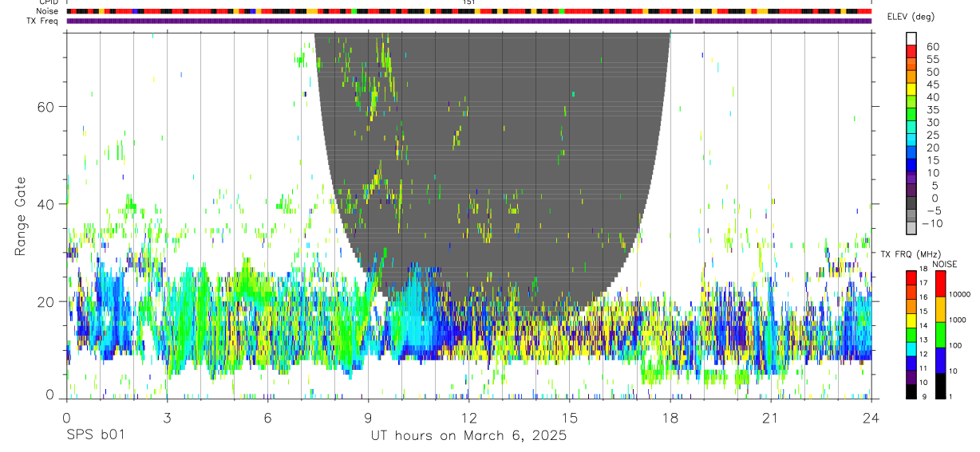Click the '100' label on NOISE legend
Image resolution: width=980 pixels, height=452 pixels.
click(x=954, y=345)
